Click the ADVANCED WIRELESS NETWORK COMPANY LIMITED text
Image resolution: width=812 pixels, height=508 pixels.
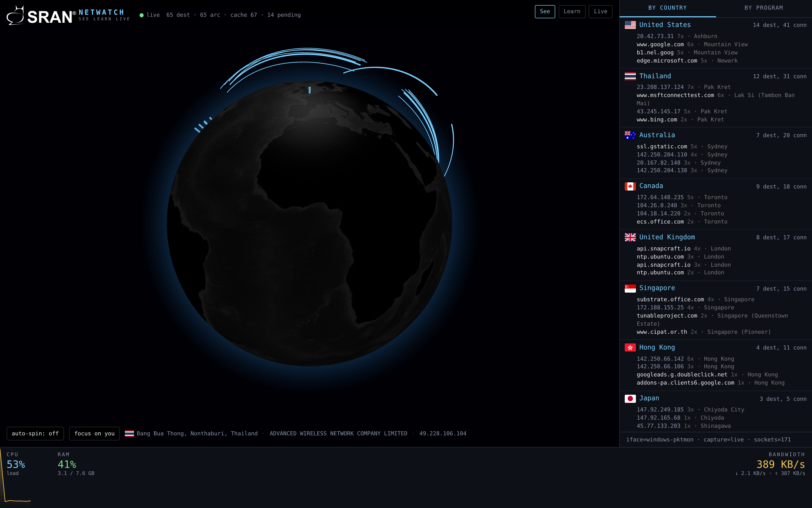[x=338, y=433]
